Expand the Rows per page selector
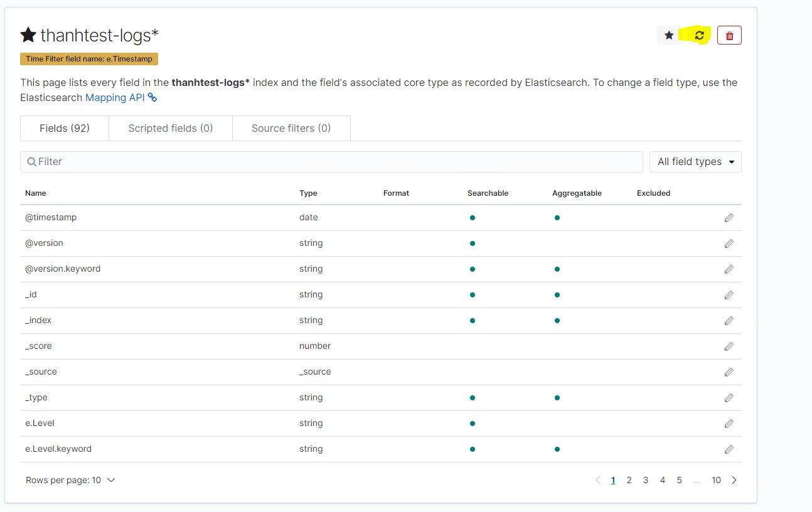The width and height of the screenshot is (812, 512). pyautogui.click(x=71, y=479)
